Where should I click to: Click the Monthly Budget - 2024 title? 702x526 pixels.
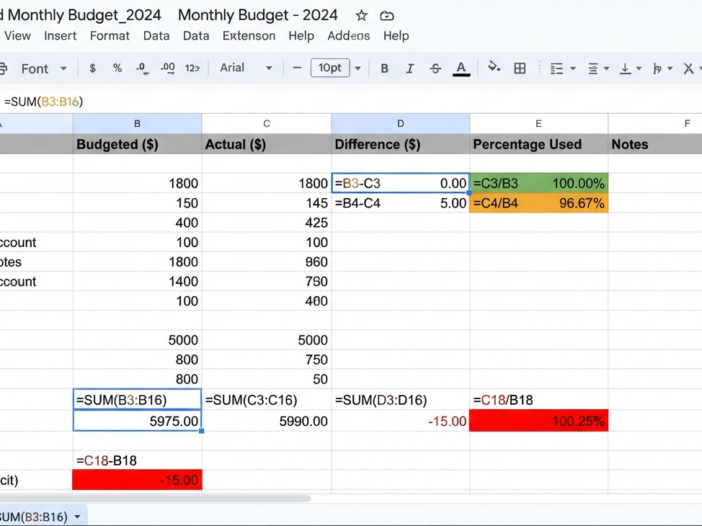258,15
